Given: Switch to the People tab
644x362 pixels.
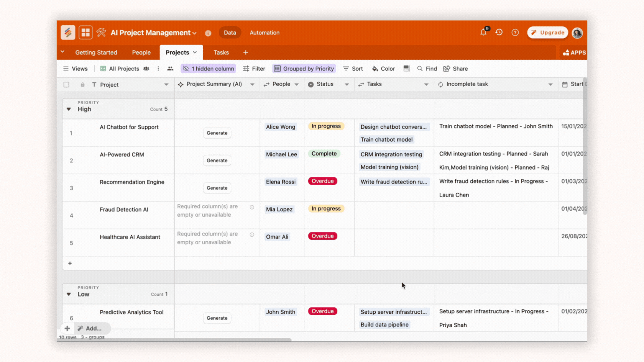Looking at the screenshot, I should click(x=141, y=52).
